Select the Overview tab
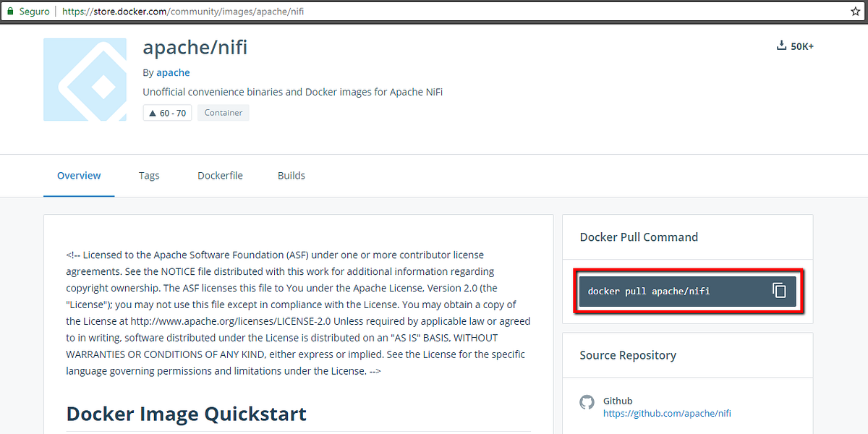The width and height of the screenshot is (868, 434). point(79,175)
